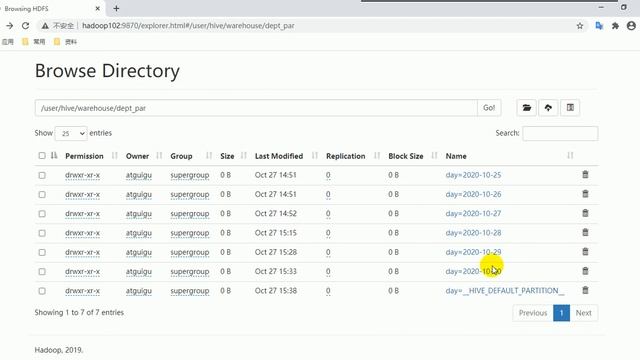
Task: Click group supergroup in the day=2020-10-27 row
Action: [x=190, y=213]
